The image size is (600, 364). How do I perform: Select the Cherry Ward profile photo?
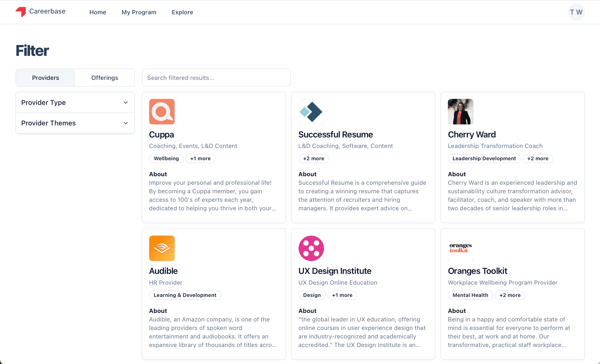tap(460, 112)
